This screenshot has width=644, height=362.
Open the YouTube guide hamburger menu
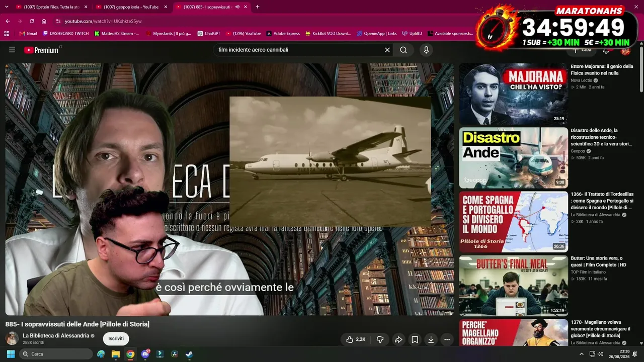pos(12,50)
